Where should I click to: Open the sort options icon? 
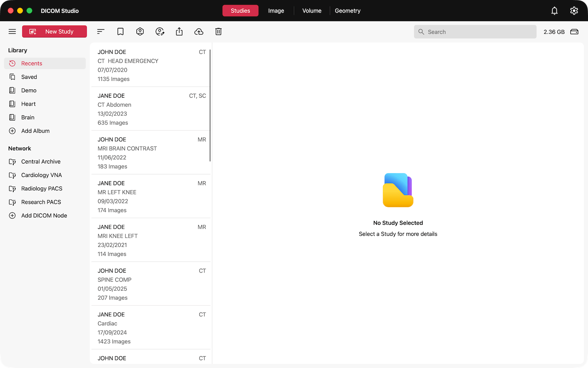pyautogui.click(x=101, y=31)
